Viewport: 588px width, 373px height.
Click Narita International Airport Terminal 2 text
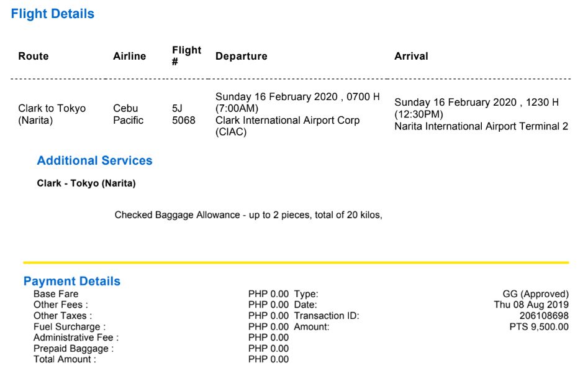pos(481,127)
